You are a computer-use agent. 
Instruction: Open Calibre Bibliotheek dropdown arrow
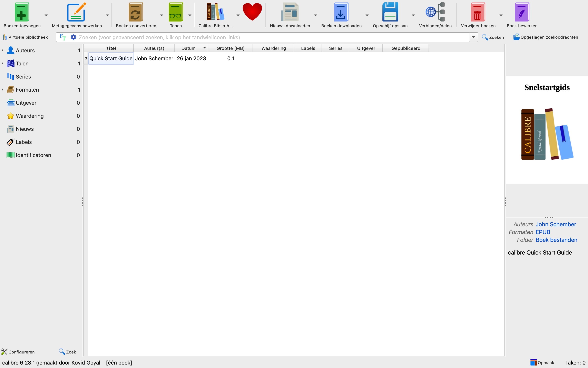tap(238, 15)
